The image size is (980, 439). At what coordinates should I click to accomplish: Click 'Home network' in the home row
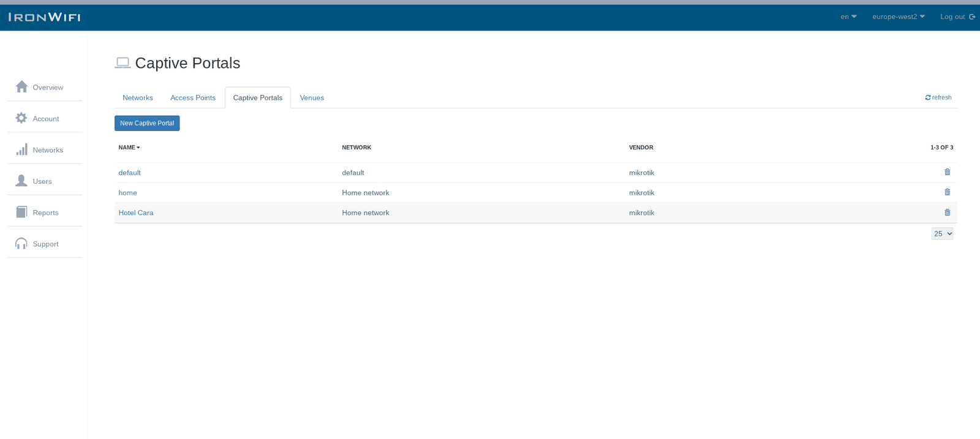point(366,193)
